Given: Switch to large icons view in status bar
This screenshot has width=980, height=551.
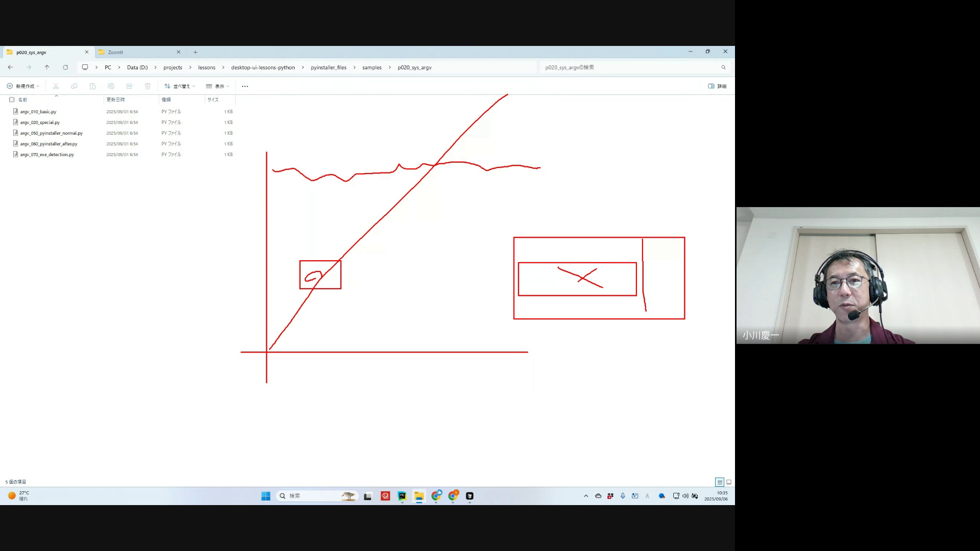Looking at the screenshot, I should pos(729,482).
